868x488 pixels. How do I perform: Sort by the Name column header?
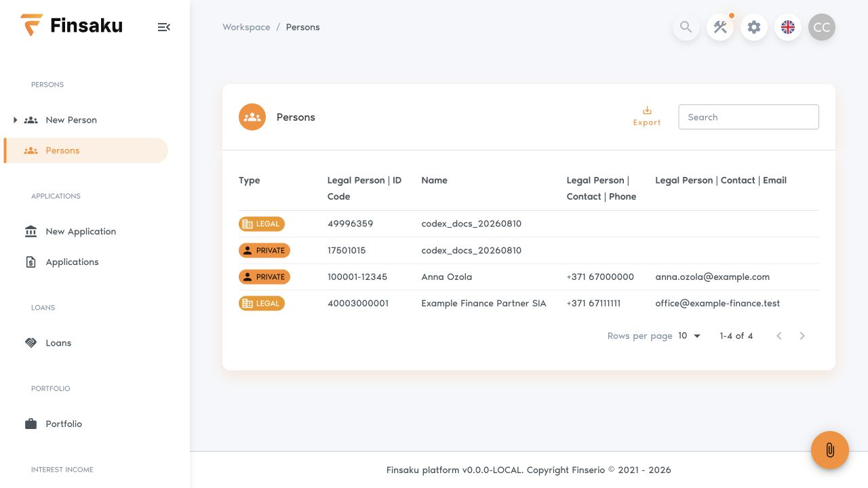coord(434,180)
